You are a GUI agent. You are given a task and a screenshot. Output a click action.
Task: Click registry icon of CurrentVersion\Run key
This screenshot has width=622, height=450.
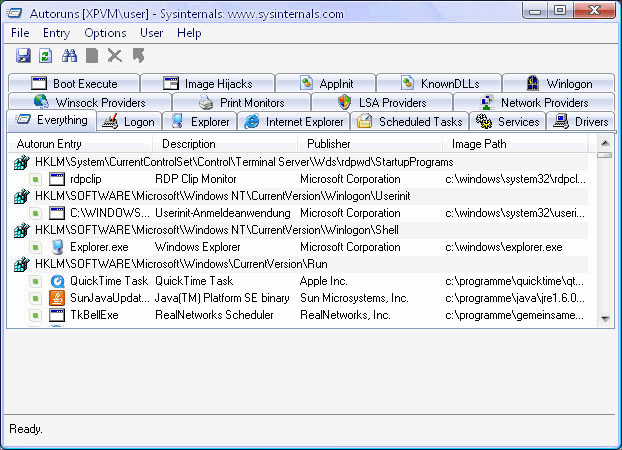point(21,264)
